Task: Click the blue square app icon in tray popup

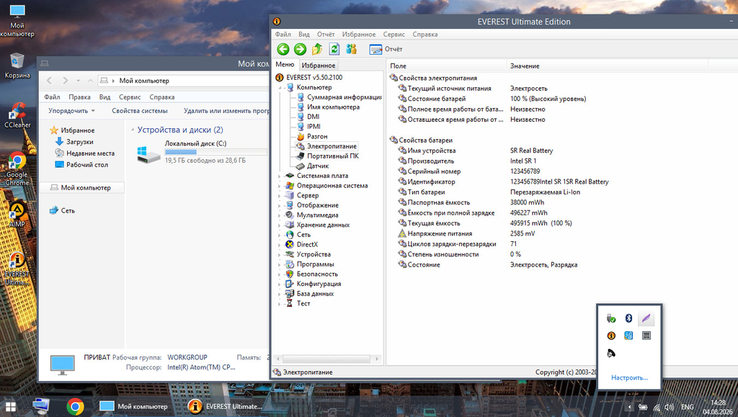Action: [x=628, y=336]
